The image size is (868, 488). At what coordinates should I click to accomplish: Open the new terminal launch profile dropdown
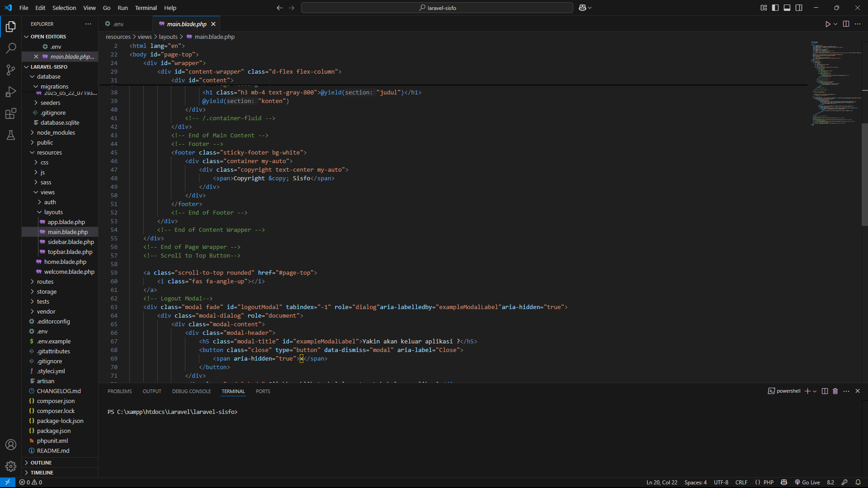(x=815, y=391)
